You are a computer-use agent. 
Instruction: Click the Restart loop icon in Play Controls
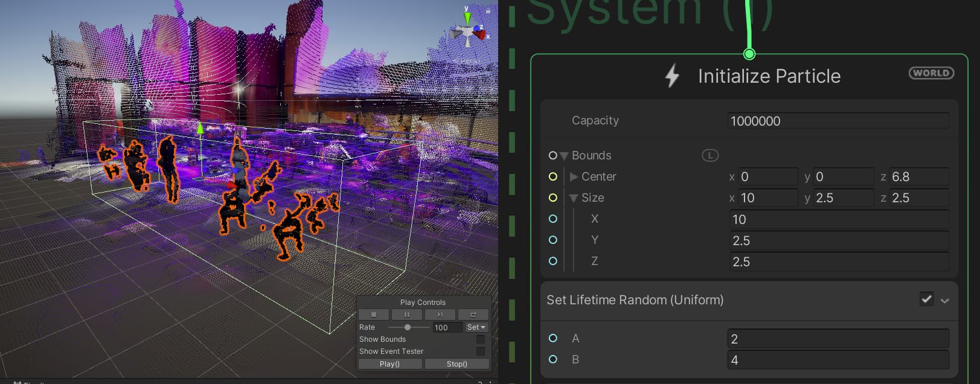[473, 315]
